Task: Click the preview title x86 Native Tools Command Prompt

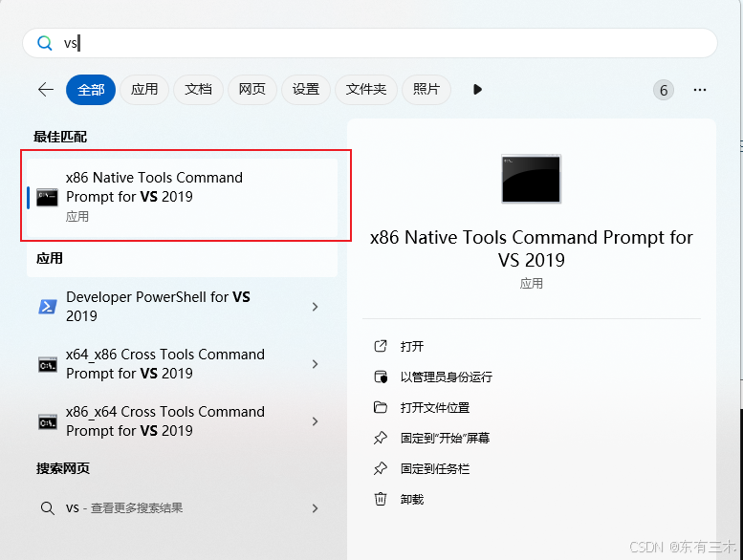Action: pyautogui.click(x=531, y=248)
